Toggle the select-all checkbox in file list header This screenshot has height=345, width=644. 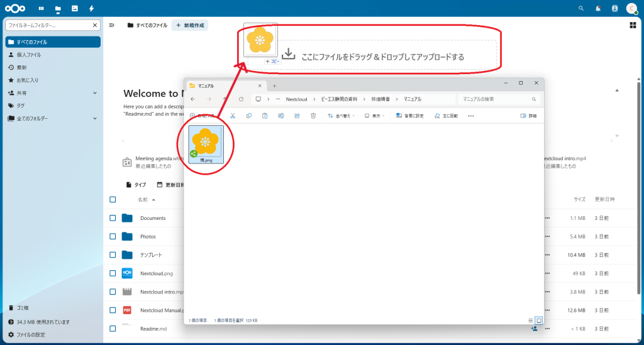pos(113,199)
